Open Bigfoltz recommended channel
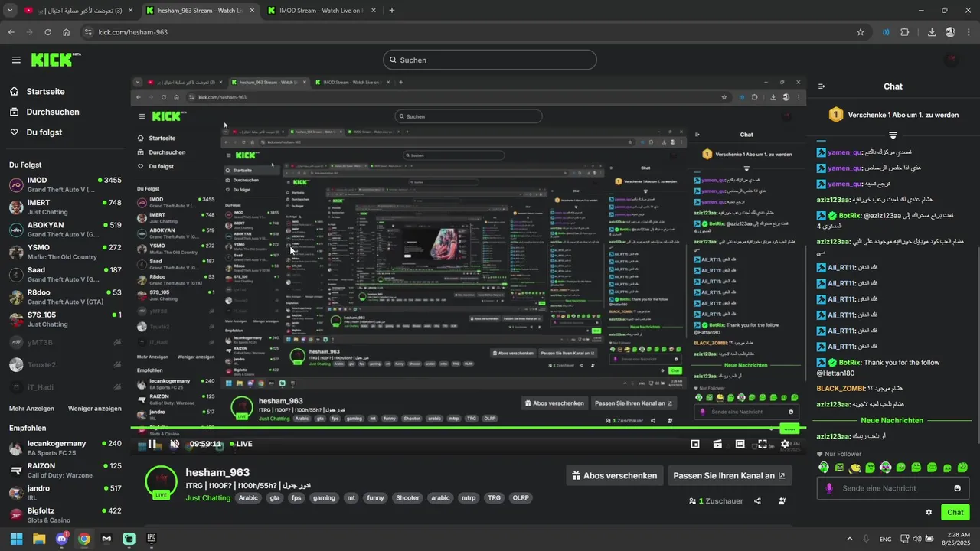 tap(65, 515)
